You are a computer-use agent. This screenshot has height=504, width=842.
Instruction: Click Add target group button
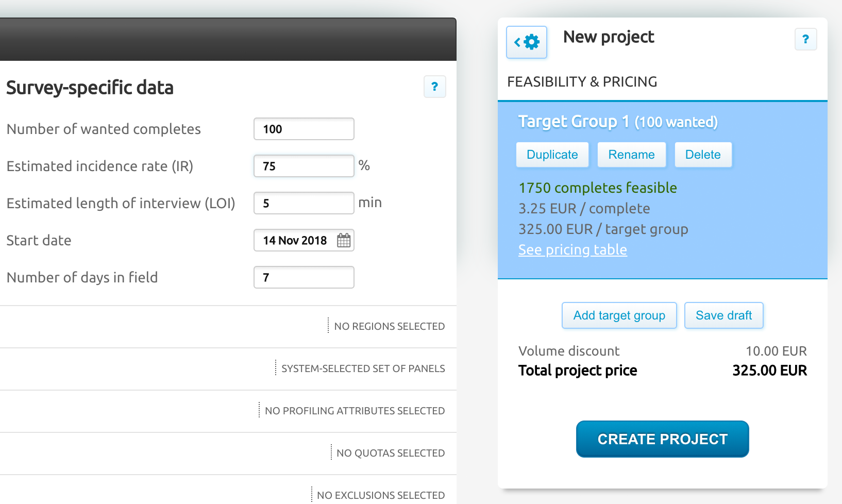619,315
